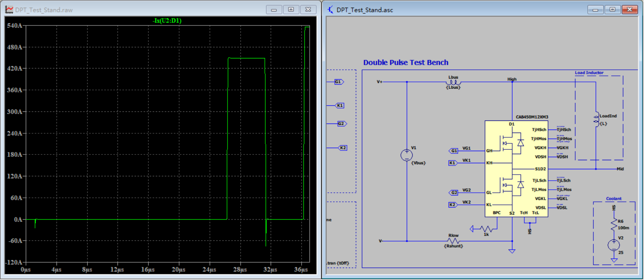Click the Load Inductor block label
644x280 pixels.
pyautogui.click(x=589, y=73)
